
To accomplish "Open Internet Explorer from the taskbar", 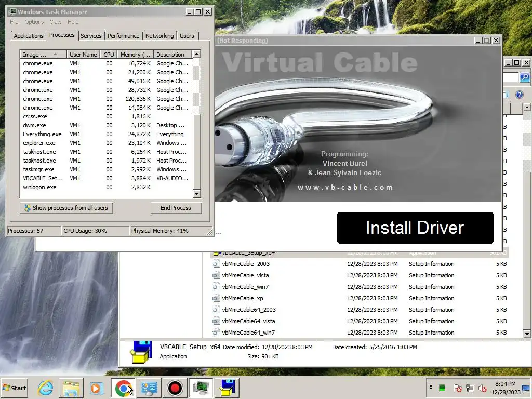I will (46, 388).
